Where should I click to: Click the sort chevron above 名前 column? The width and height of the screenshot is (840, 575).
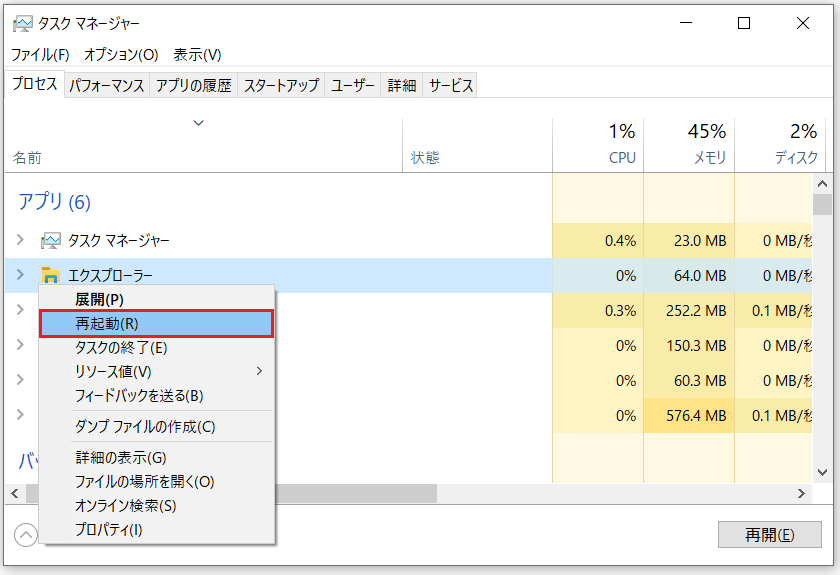tap(198, 123)
